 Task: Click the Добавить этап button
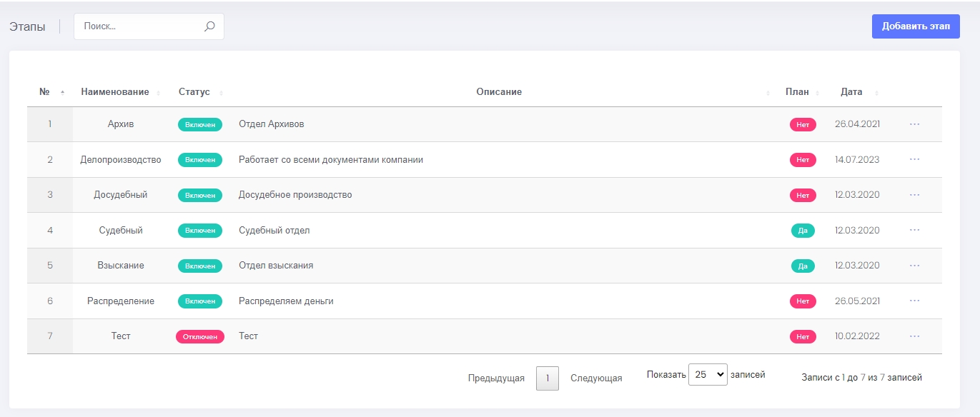click(x=916, y=26)
